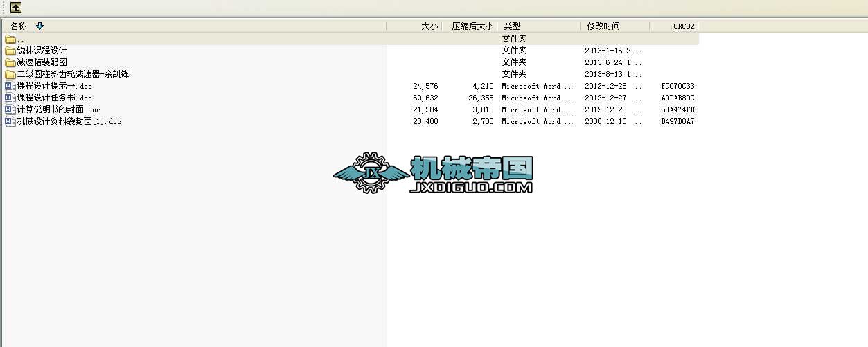Click the date 2013-6-24 of 减速箱装配图

coord(613,62)
